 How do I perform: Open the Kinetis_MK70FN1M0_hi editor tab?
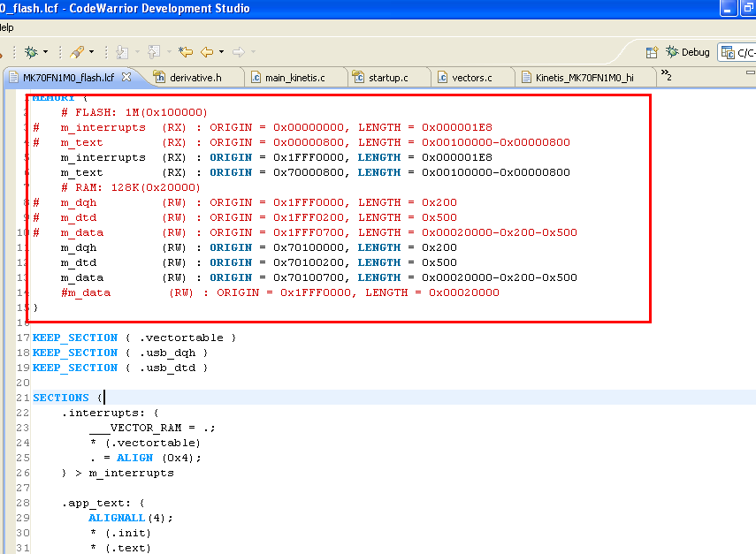584,78
